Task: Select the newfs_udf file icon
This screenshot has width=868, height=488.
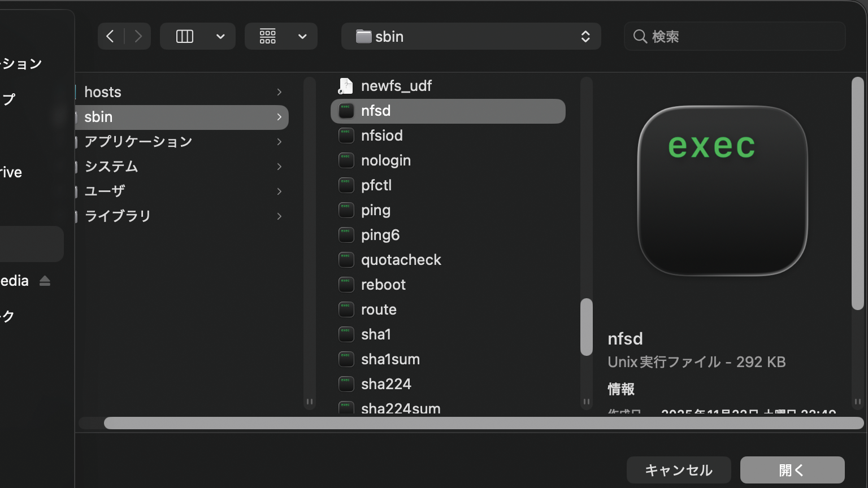Action: tap(345, 86)
